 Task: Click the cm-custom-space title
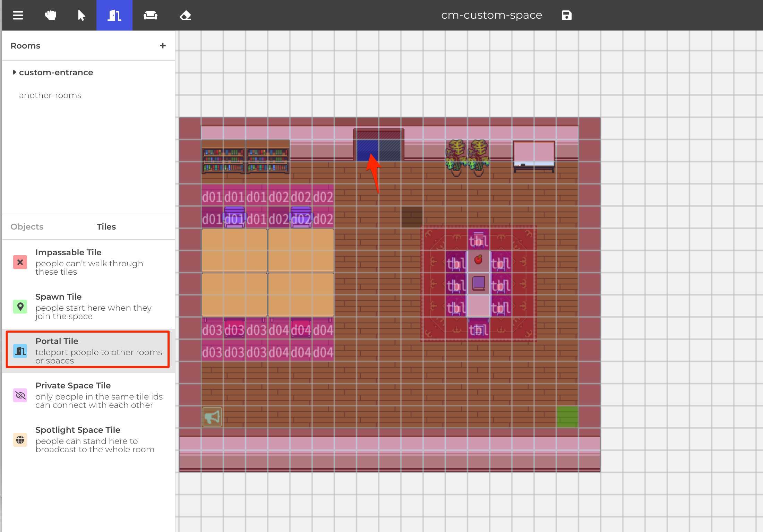click(x=491, y=15)
